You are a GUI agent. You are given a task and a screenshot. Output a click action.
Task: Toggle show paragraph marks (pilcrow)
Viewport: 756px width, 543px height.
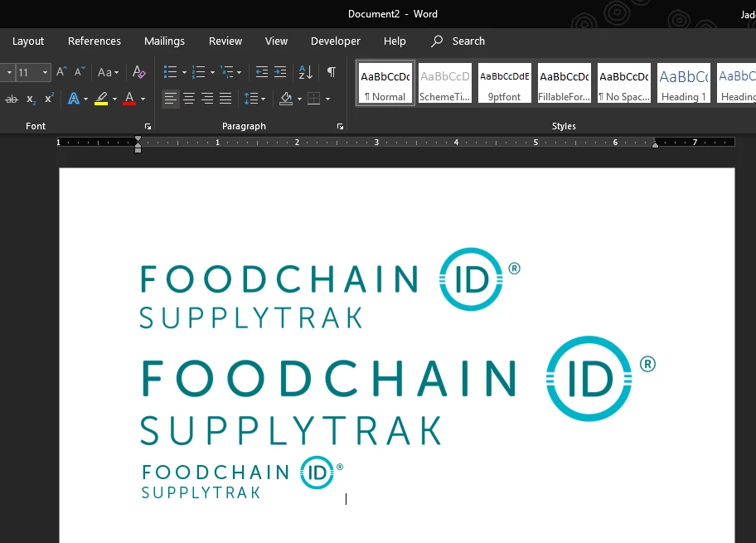pyautogui.click(x=332, y=72)
